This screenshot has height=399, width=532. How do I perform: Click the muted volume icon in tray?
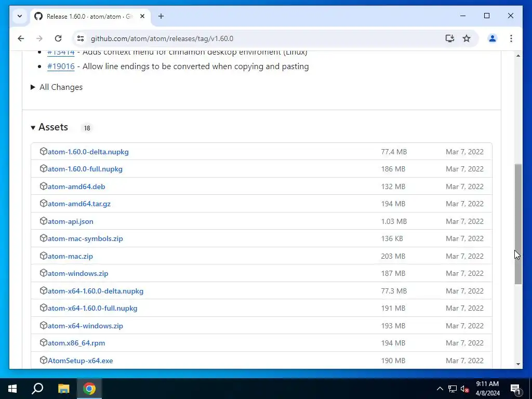coord(464,389)
